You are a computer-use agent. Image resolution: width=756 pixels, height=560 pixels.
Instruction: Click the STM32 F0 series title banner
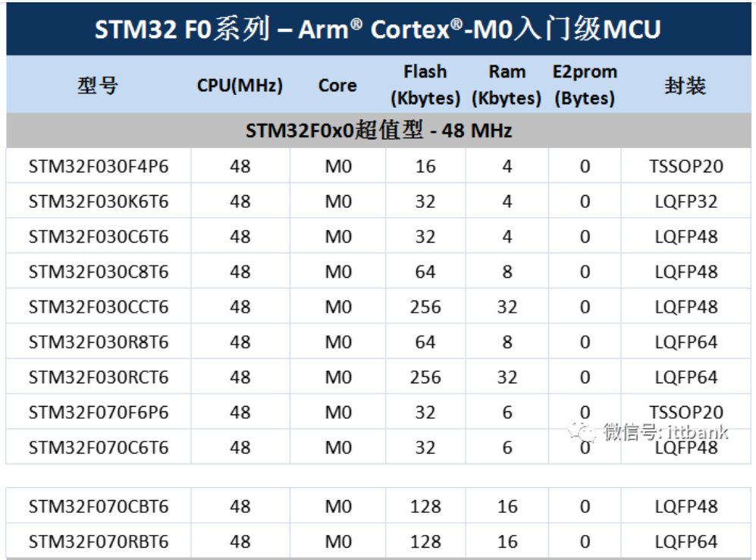(x=378, y=29)
